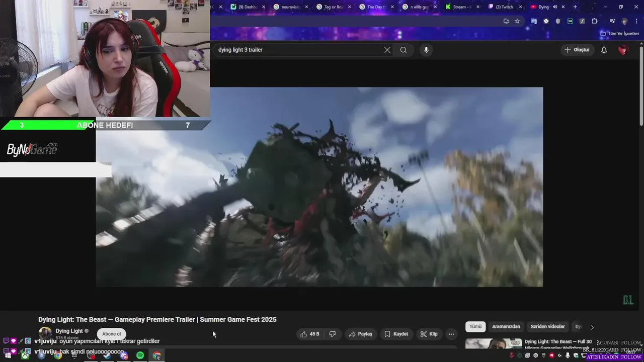Open Epic Games launcher taskbar icon
Image resolution: width=644 pixels, height=362 pixels.
click(74, 355)
